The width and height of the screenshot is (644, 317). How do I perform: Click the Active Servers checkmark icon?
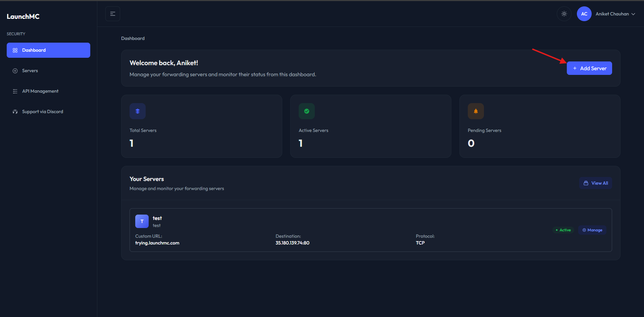(307, 111)
